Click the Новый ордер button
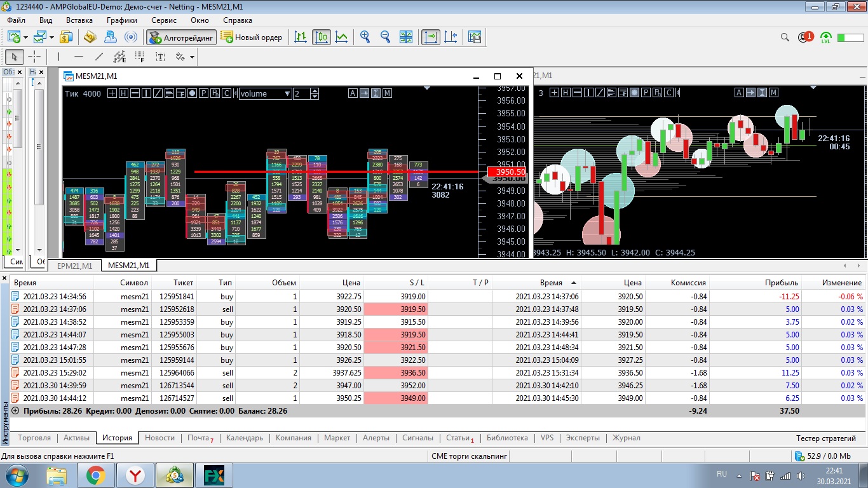868x488 pixels. pyautogui.click(x=252, y=37)
